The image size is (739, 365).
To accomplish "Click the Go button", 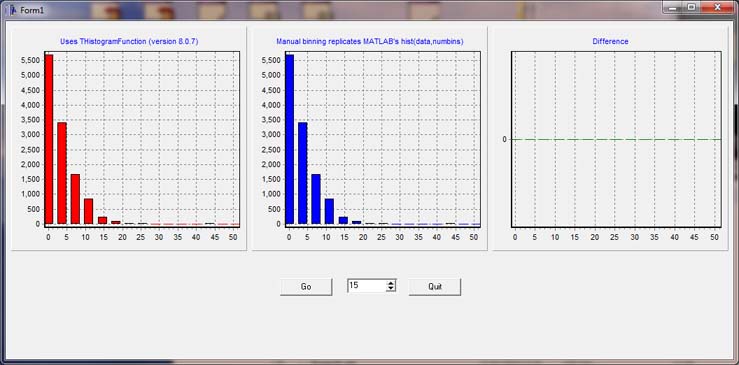I will [306, 287].
